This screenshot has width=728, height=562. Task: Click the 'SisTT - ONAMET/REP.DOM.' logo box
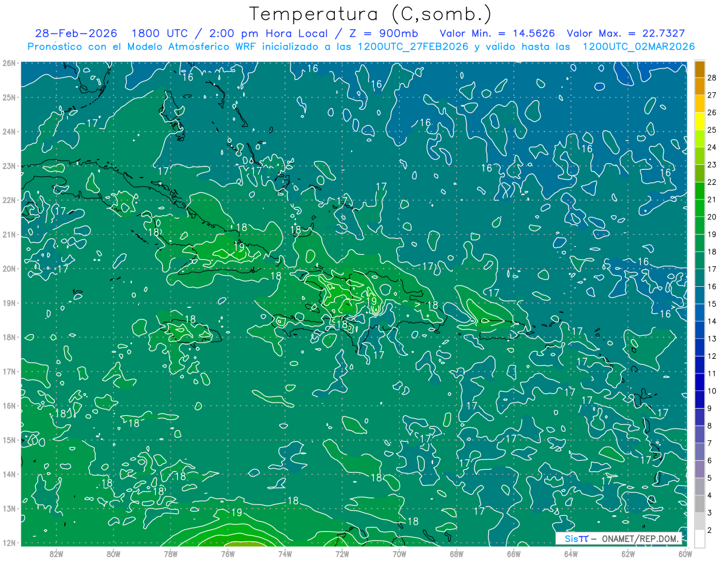pyautogui.click(x=619, y=538)
